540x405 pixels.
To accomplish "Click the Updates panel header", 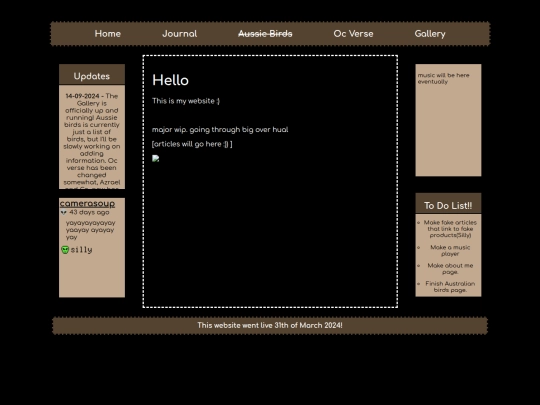I will [x=92, y=75].
